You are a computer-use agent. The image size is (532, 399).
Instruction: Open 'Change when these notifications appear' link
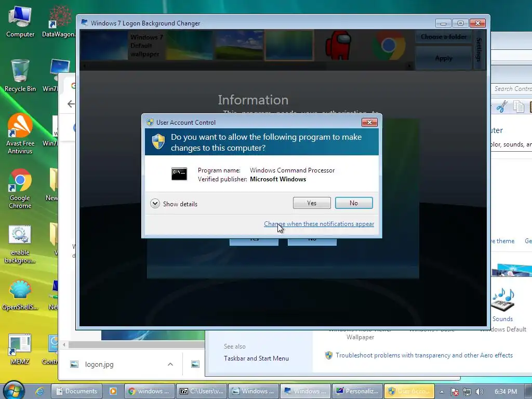click(x=319, y=224)
